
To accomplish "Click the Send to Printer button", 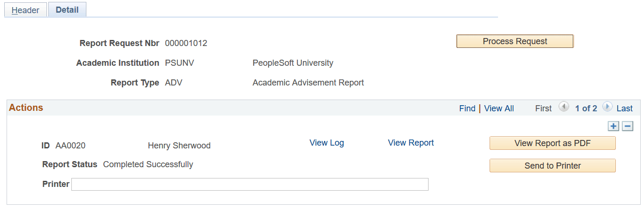I will (552, 166).
